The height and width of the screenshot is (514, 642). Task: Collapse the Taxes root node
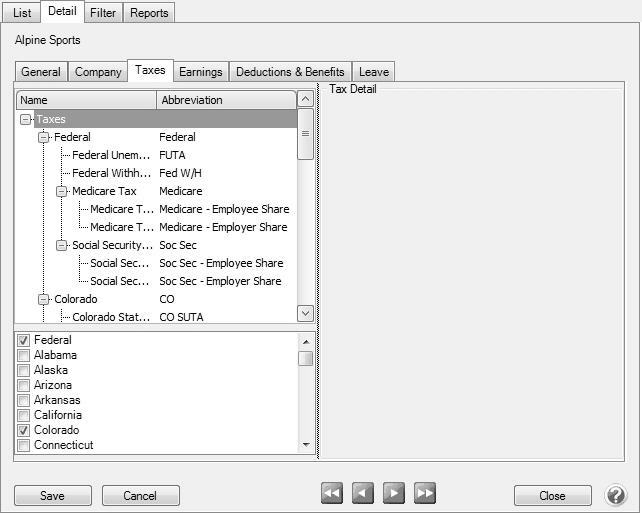pyautogui.click(x=25, y=120)
